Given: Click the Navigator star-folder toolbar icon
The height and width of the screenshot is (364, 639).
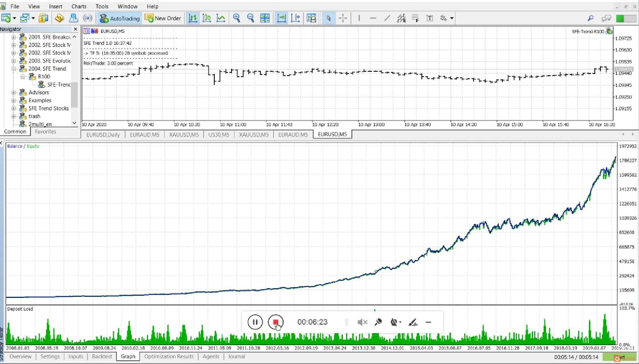Looking at the screenshot, I should tap(59, 18).
